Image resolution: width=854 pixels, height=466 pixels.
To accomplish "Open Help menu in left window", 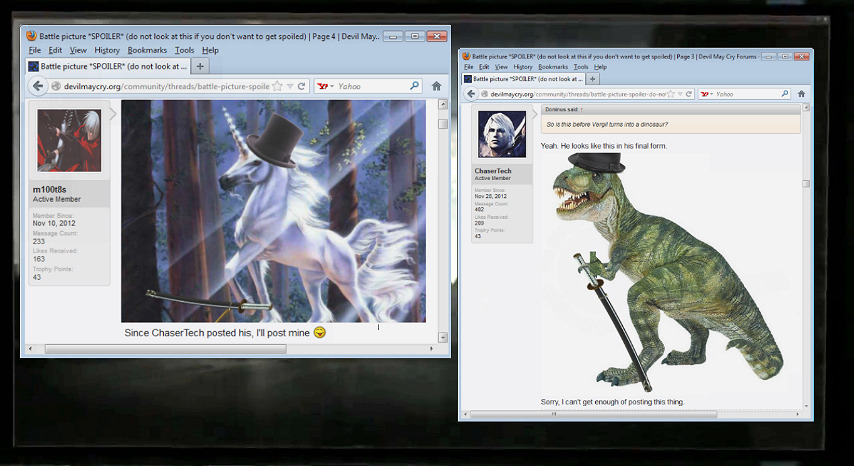I will tap(210, 50).
